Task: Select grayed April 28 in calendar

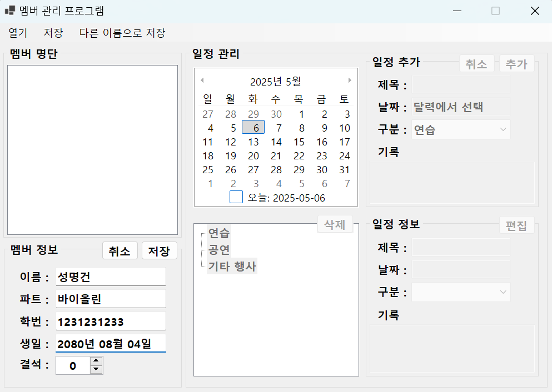Action: (231, 114)
